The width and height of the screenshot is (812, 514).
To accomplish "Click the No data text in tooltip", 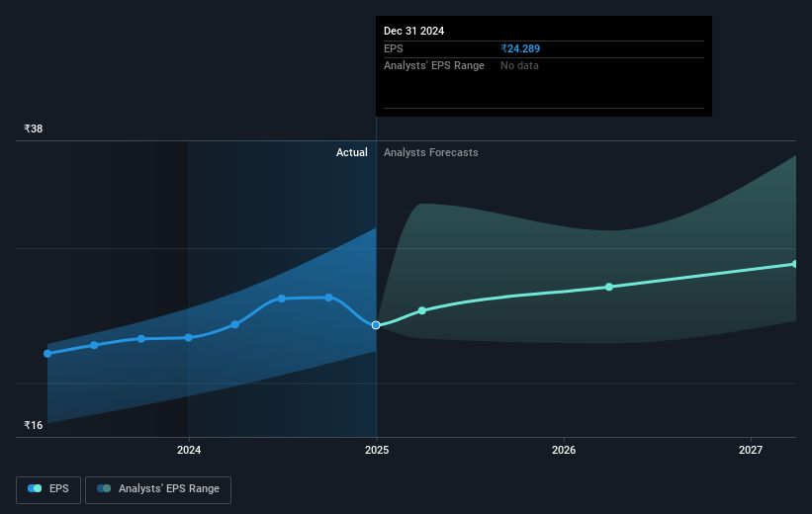I will (519, 66).
